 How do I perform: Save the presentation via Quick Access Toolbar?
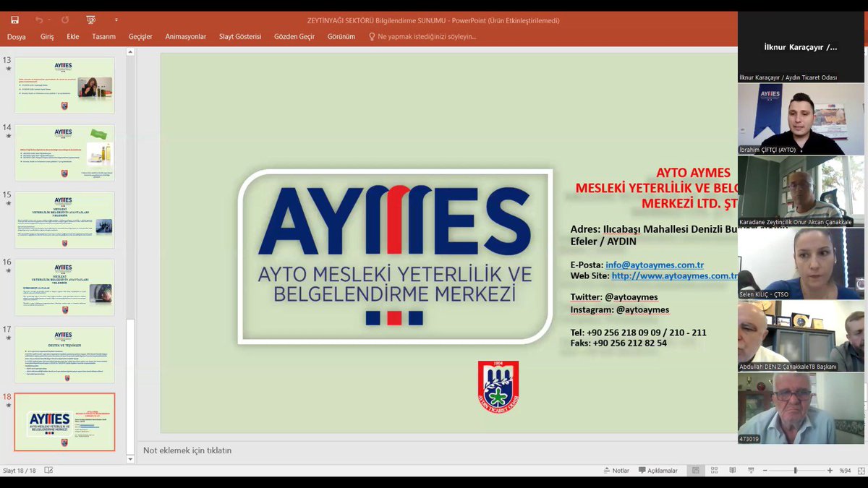(14, 18)
